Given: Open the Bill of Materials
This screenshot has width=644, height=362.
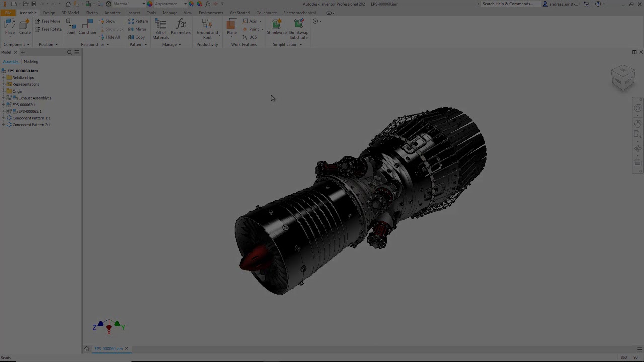Looking at the screenshot, I should coord(160,29).
